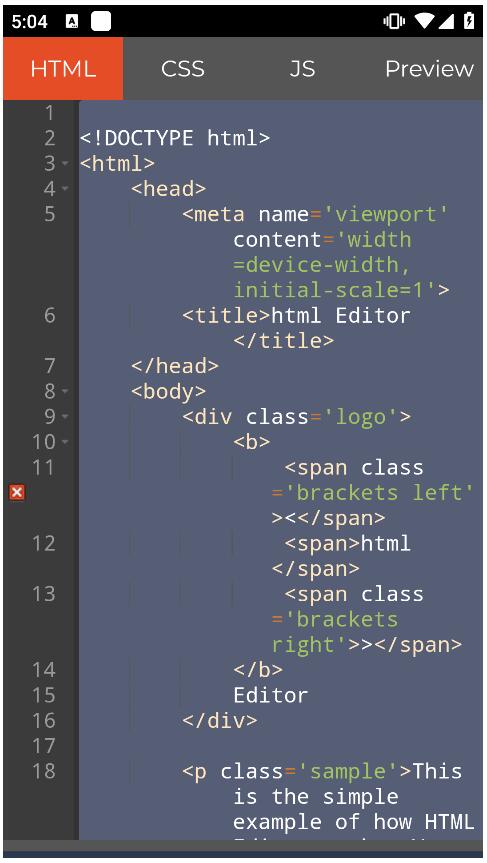
Task: Tap the Wi-Fi signal status icon
Action: [424, 21]
